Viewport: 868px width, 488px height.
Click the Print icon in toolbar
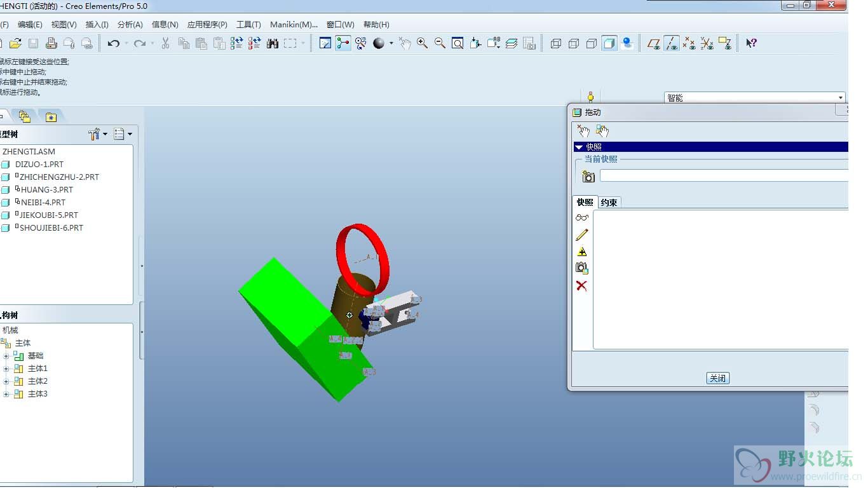[x=51, y=43]
